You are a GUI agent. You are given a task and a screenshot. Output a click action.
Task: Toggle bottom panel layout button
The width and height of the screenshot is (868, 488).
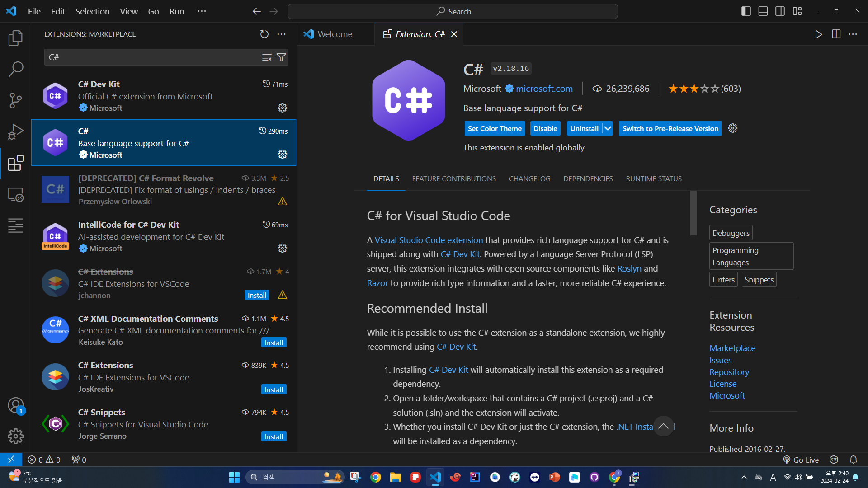pos(763,11)
